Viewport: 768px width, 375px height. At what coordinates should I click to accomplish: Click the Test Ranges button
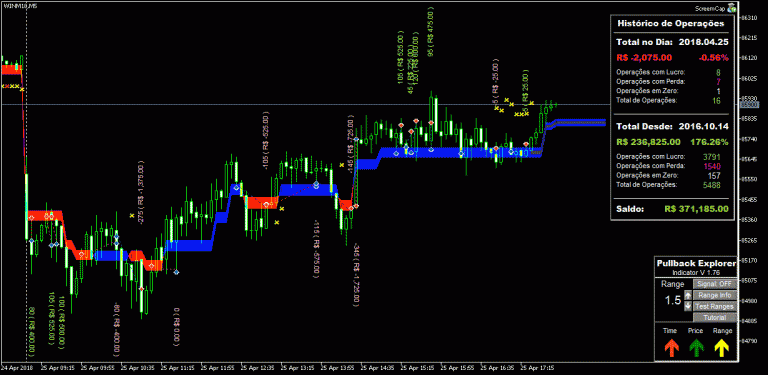(x=715, y=306)
